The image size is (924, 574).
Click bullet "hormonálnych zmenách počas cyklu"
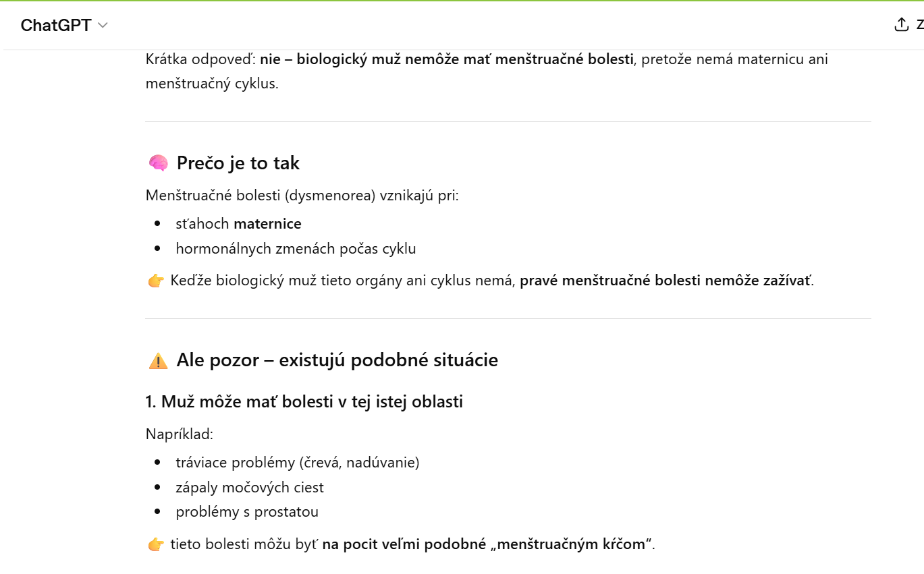[296, 249]
